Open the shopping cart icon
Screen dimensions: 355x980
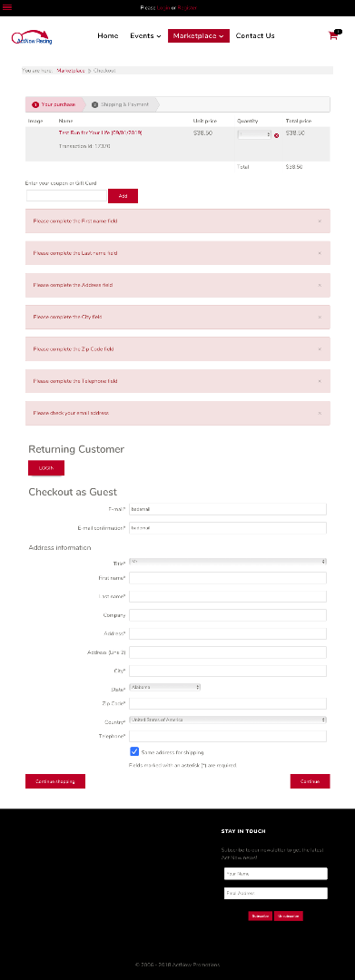(333, 35)
